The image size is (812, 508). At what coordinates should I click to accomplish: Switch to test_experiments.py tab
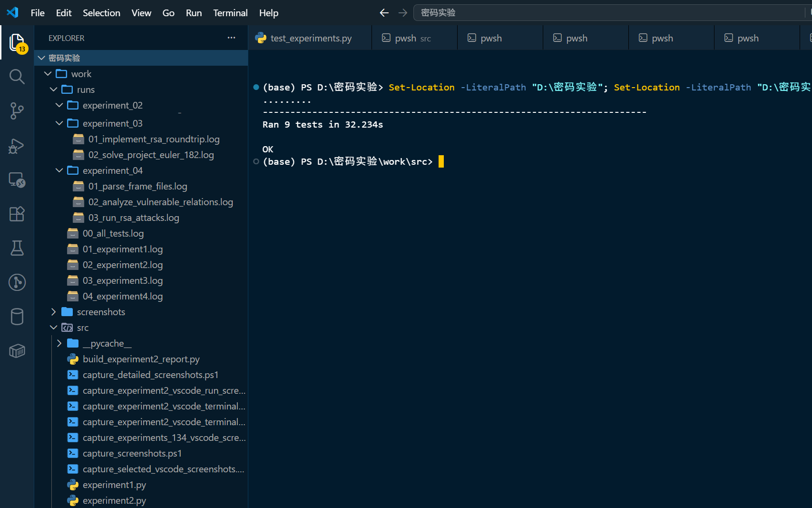pos(310,38)
